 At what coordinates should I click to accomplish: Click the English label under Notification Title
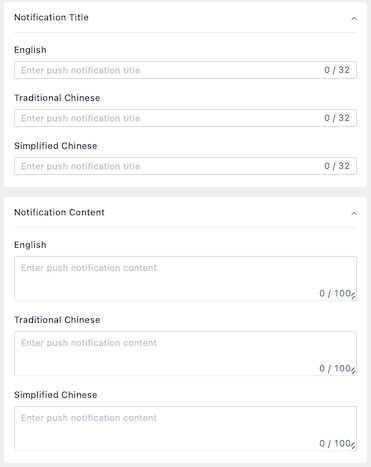point(30,50)
